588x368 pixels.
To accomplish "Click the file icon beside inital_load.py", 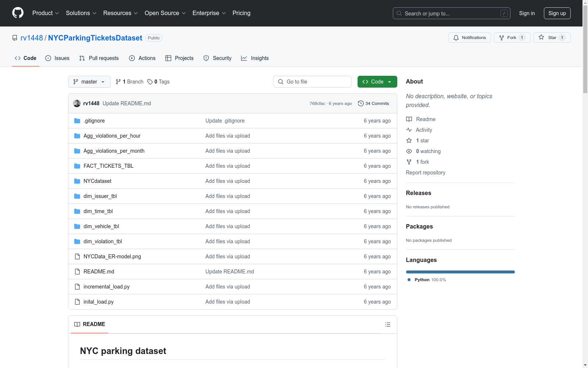I will (77, 302).
